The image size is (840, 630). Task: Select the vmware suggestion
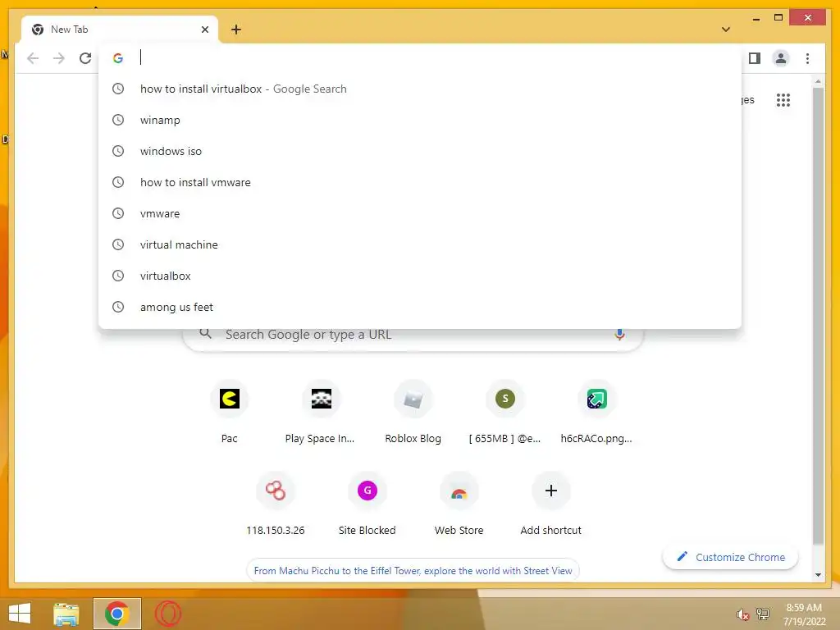point(420,213)
